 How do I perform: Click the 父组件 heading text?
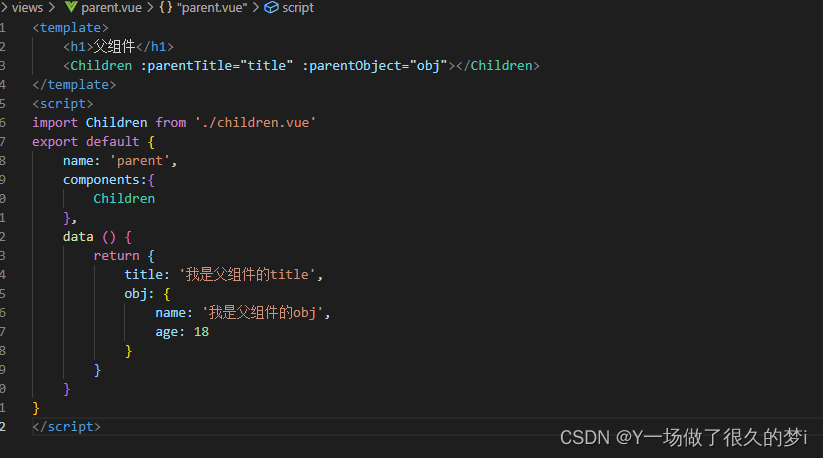114,47
